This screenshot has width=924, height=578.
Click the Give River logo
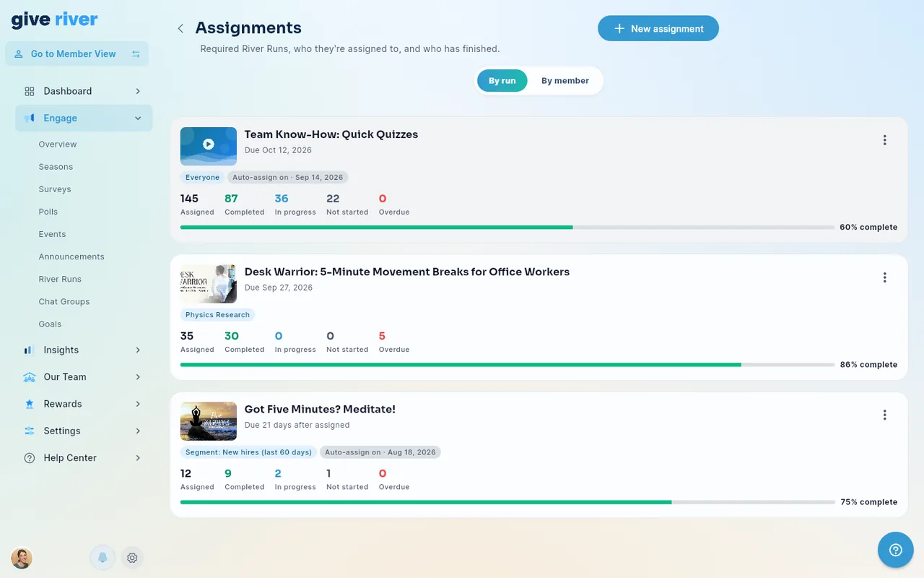54,20
